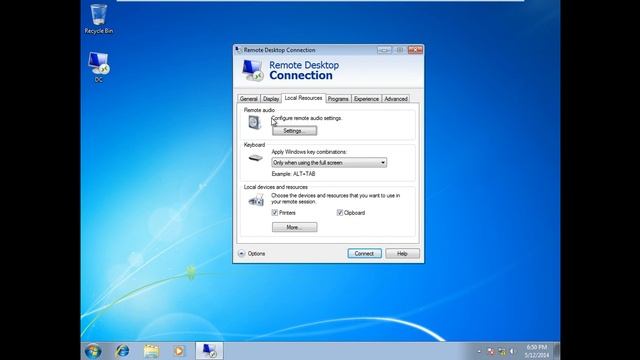The height and width of the screenshot is (360, 640).
Task: Select the Local Resources tab
Action: [303, 98]
